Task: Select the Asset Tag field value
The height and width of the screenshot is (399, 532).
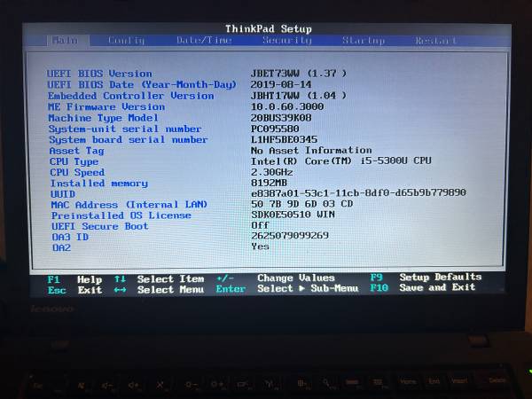Action: [311, 151]
